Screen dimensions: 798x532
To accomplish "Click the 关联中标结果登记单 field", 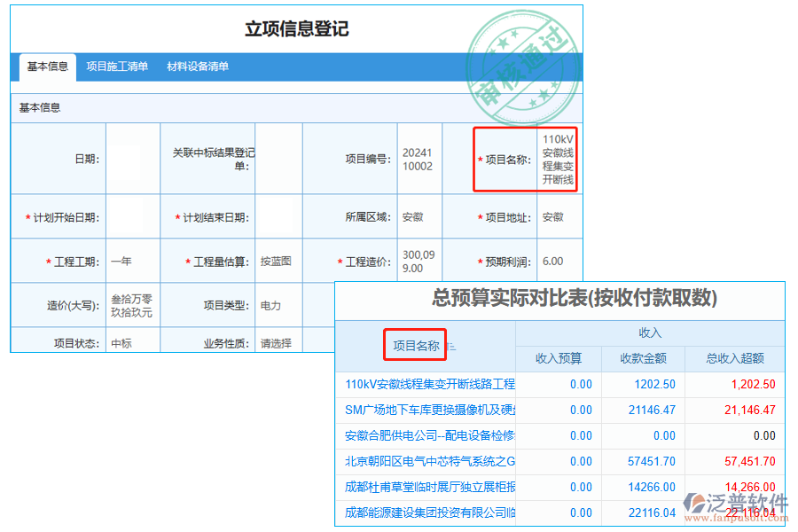I will tap(278, 158).
